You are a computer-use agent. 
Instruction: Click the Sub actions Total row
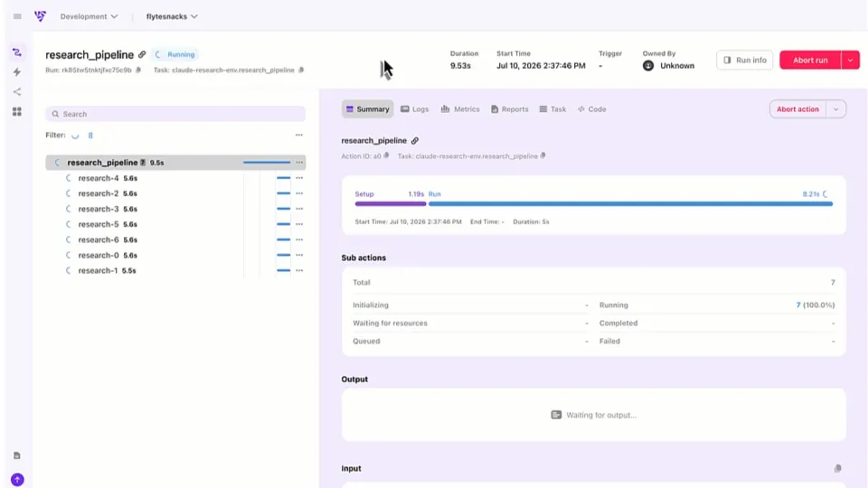(593, 283)
